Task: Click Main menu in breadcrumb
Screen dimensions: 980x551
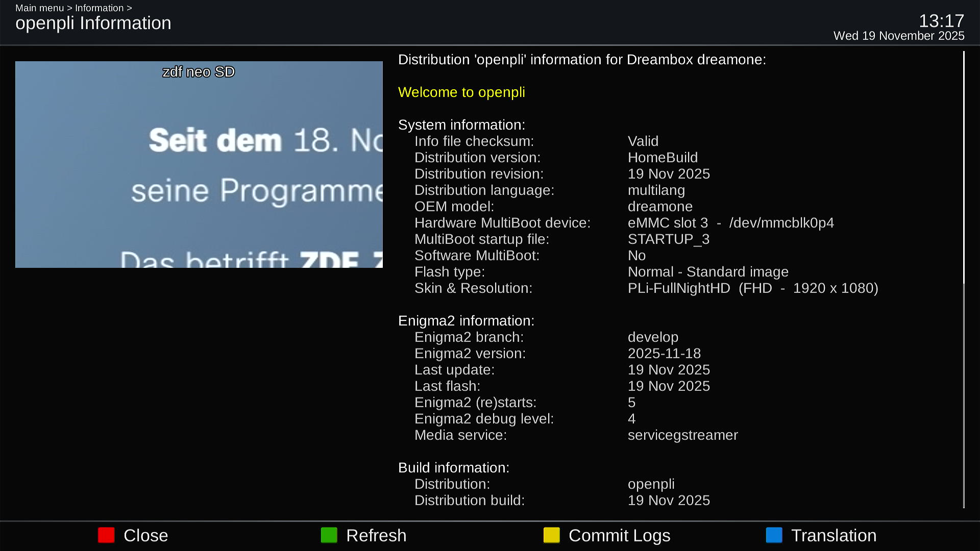Action: 39,8
